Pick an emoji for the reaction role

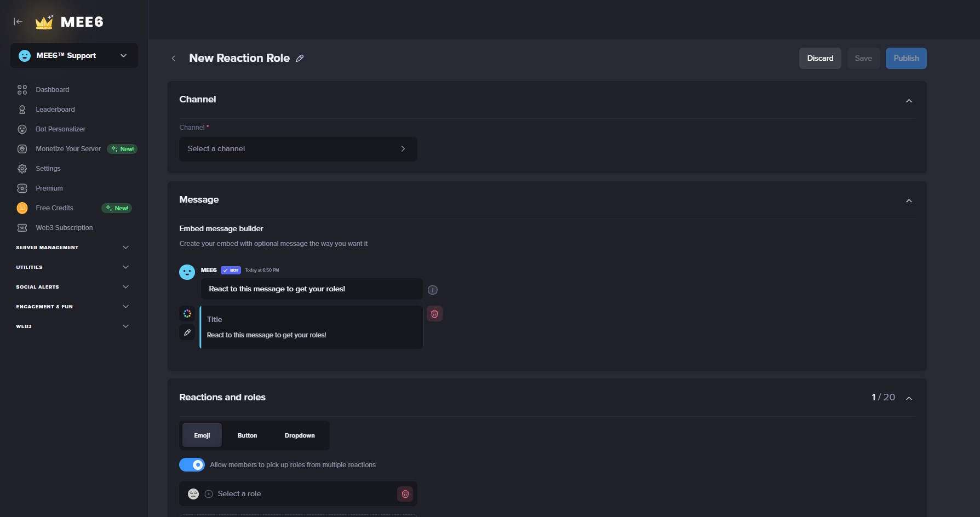tap(193, 494)
